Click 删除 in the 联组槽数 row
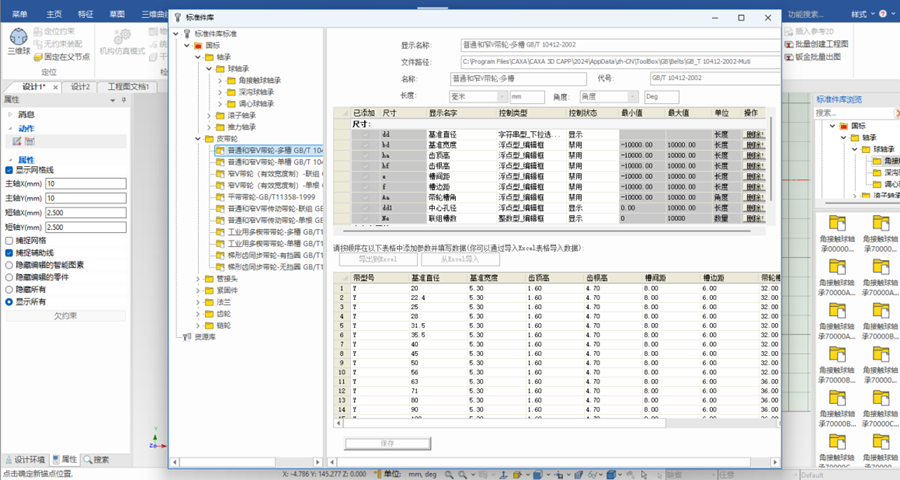The height and width of the screenshot is (480, 900). (x=754, y=218)
